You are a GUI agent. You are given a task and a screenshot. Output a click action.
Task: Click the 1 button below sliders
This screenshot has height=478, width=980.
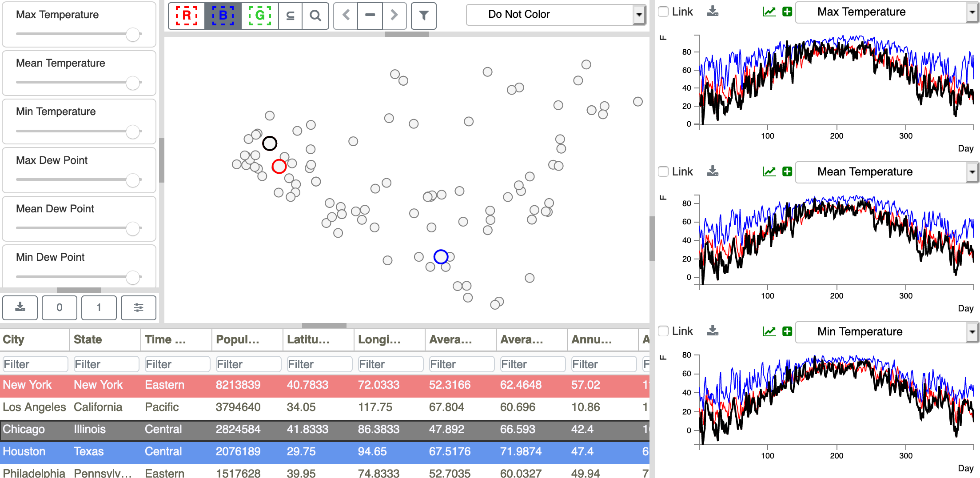(99, 307)
